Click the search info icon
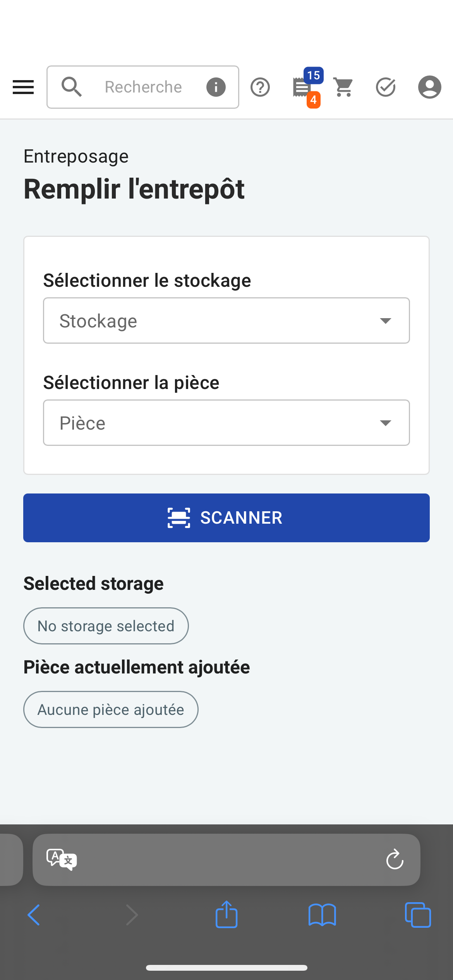Screen dimensions: 453x980 click(x=216, y=87)
